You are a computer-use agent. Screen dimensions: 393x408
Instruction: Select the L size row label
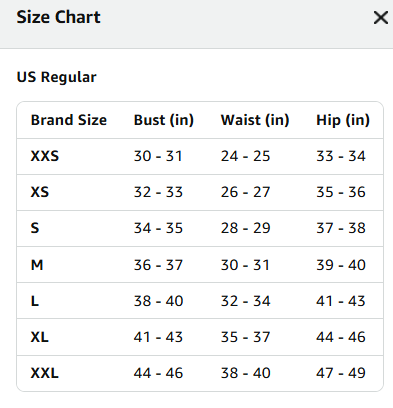pyautogui.click(x=35, y=301)
